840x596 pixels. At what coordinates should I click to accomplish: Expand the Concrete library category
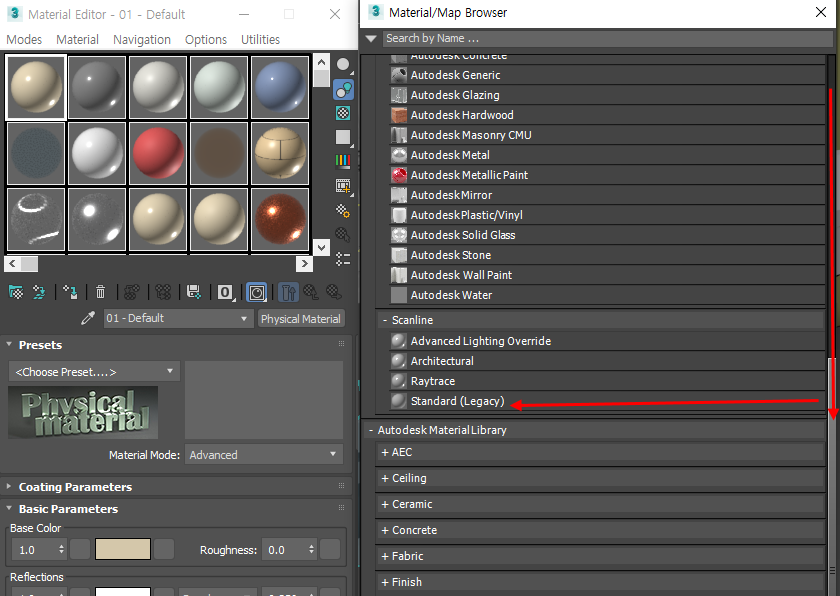(385, 530)
